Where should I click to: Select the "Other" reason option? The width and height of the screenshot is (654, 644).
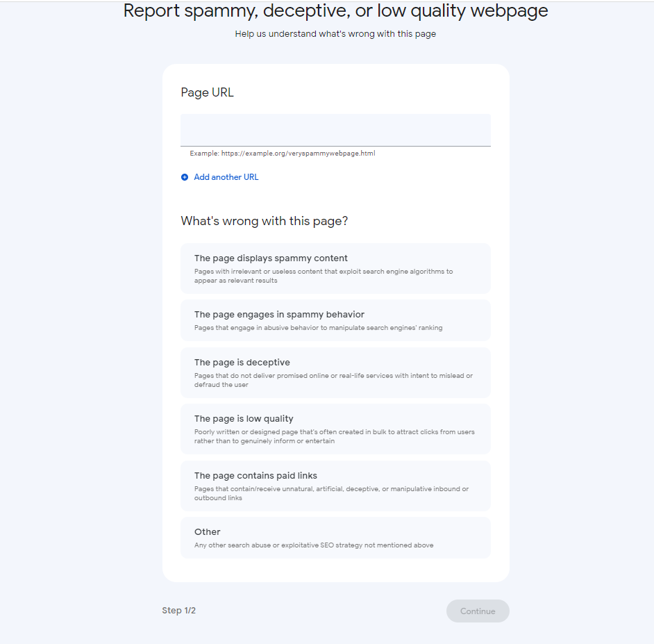tap(335, 538)
